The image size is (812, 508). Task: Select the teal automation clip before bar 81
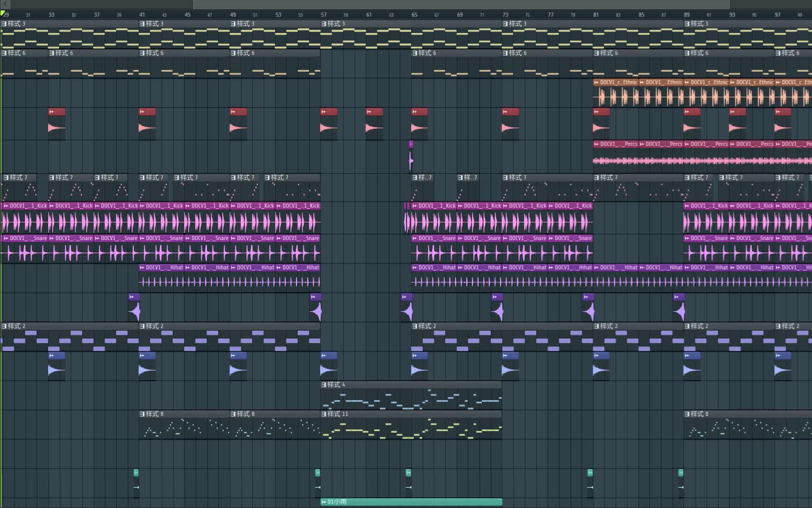click(x=590, y=483)
